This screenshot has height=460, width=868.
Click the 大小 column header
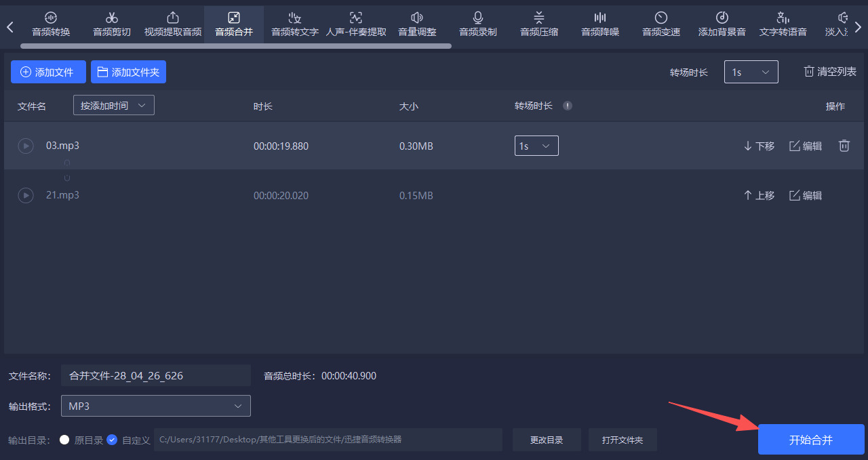tap(409, 106)
